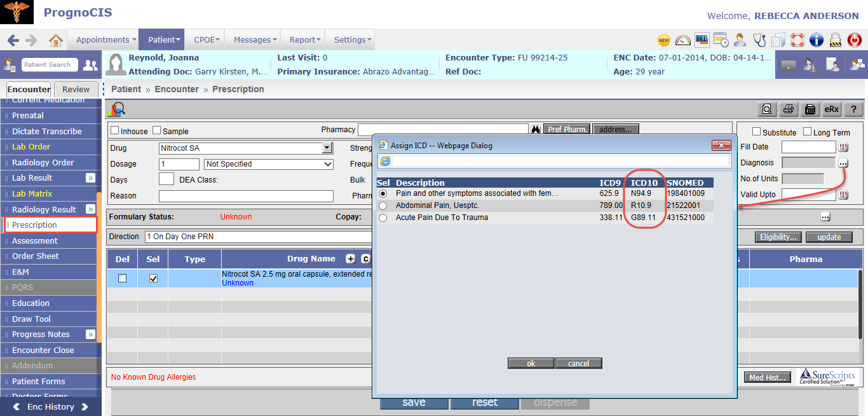Image resolution: width=868 pixels, height=416 pixels.
Task: Expand the Settings menu
Action: click(x=350, y=39)
